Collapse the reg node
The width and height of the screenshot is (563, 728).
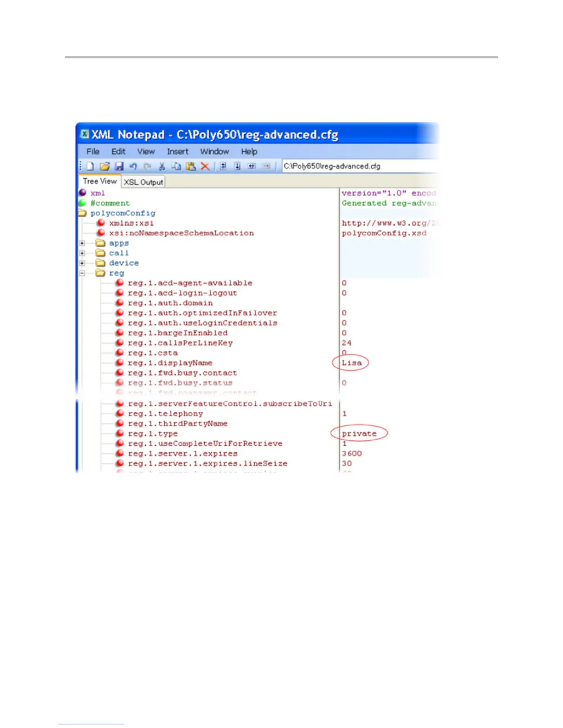point(82,273)
